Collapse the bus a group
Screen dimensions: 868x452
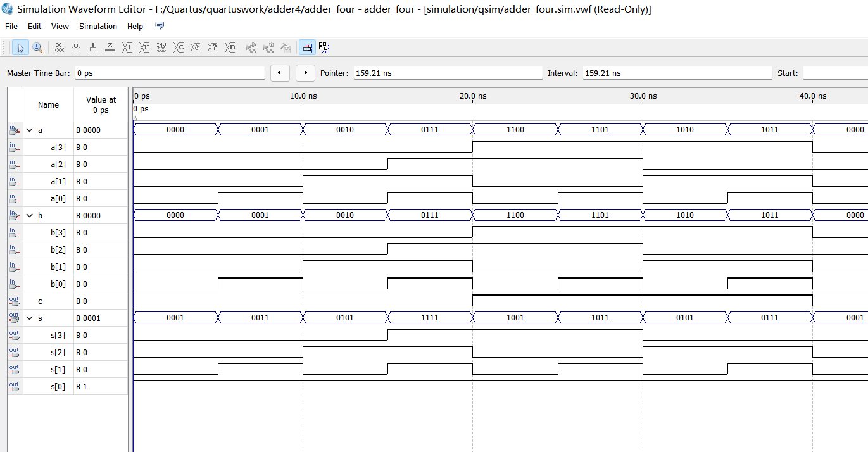(x=30, y=130)
